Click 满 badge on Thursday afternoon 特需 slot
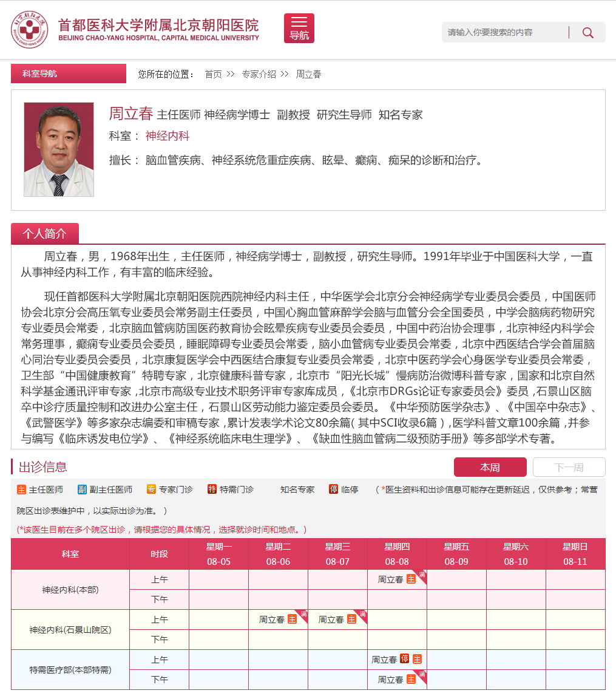This screenshot has height=693, width=616. (421, 675)
